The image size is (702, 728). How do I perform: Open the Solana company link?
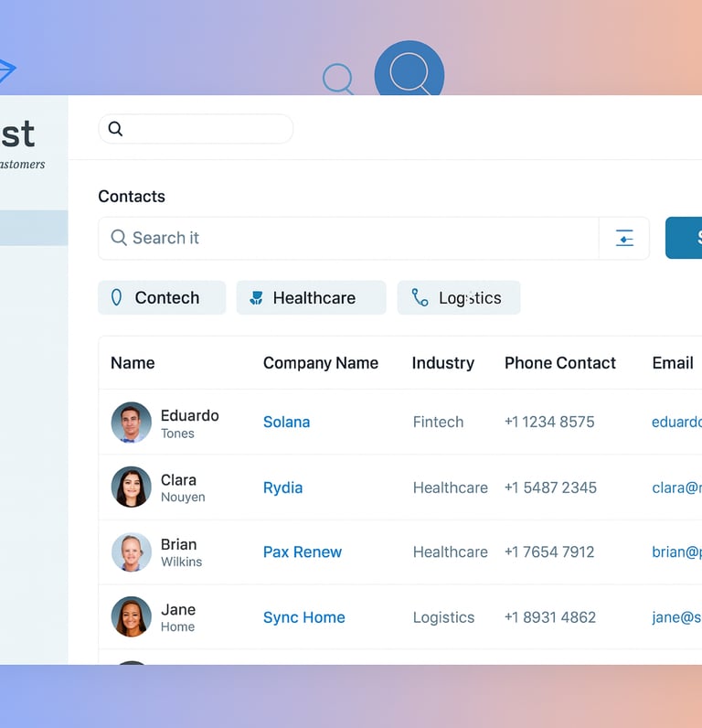pos(286,422)
